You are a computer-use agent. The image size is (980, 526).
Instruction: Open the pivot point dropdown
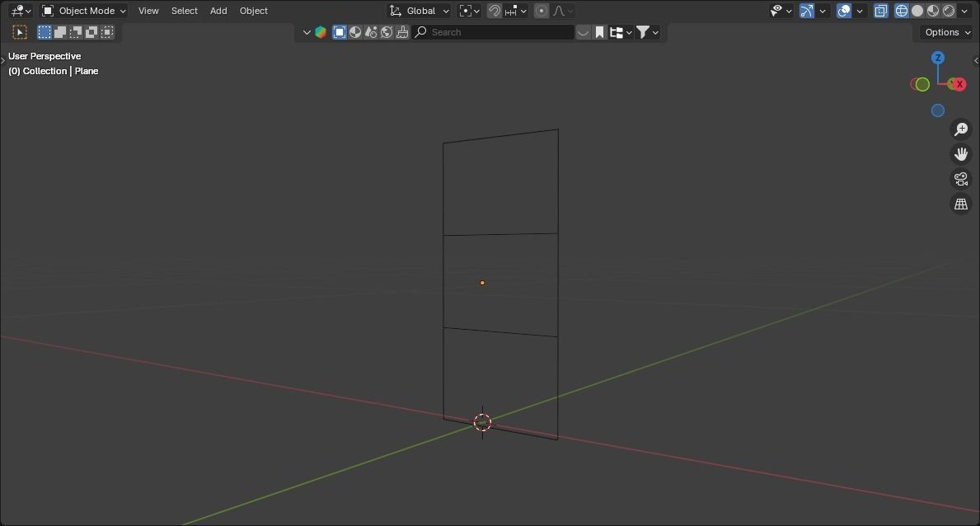469,11
